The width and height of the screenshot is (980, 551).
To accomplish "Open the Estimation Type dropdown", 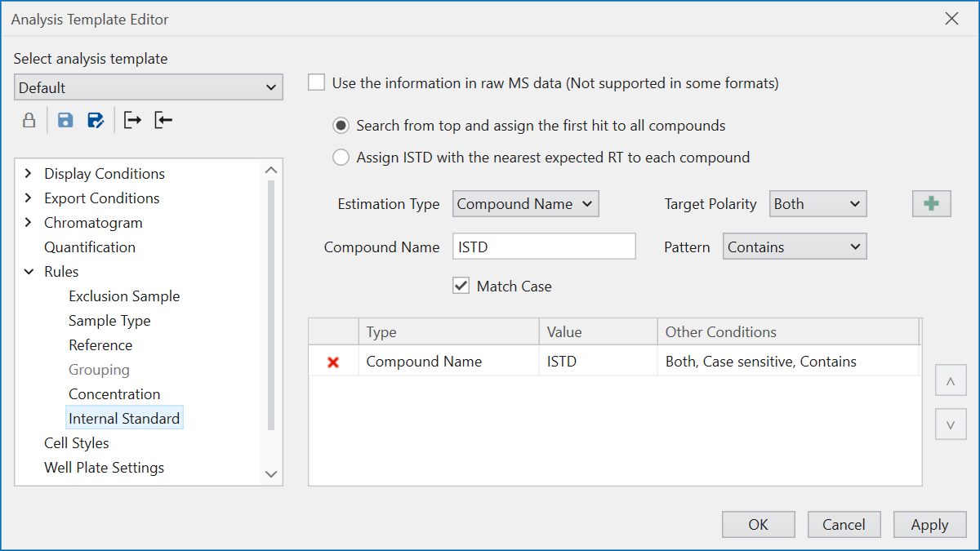I will coord(525,204).
